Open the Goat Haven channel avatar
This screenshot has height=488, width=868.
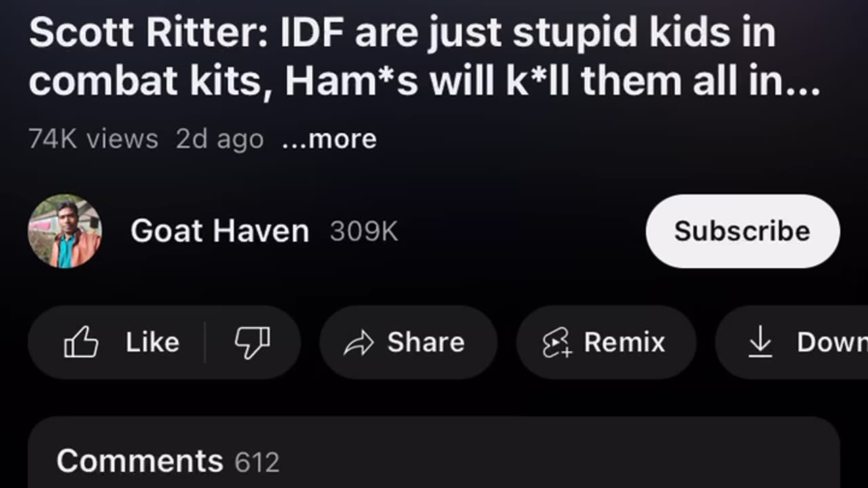point(65,231)
